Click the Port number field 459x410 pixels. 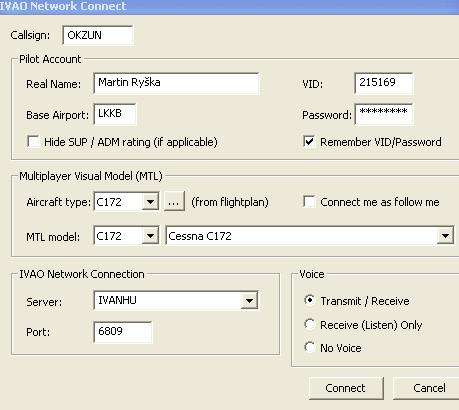[123, 332]
